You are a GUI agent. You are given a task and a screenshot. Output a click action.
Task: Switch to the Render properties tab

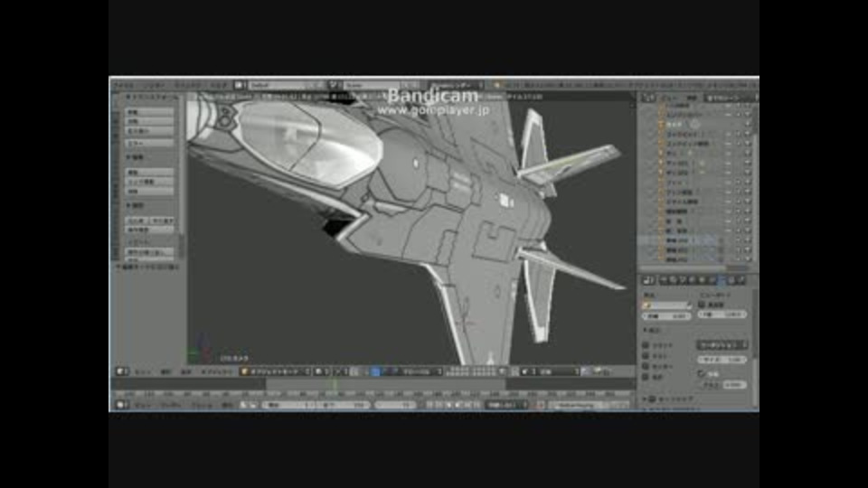665,280
